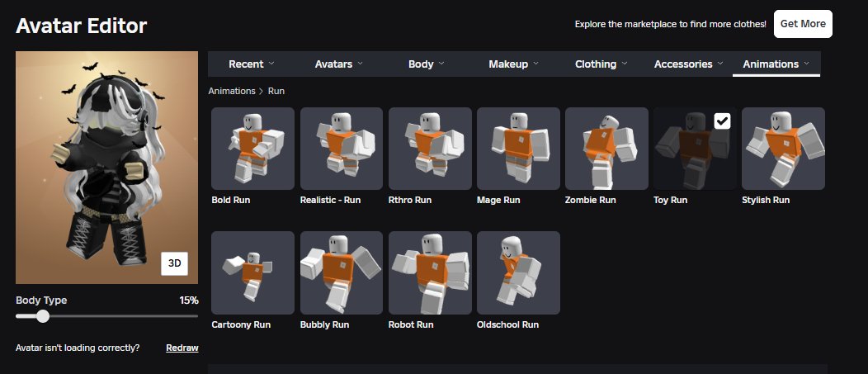Click the Get More button
The width and height of the screenshot is (868, 374).
803,24
